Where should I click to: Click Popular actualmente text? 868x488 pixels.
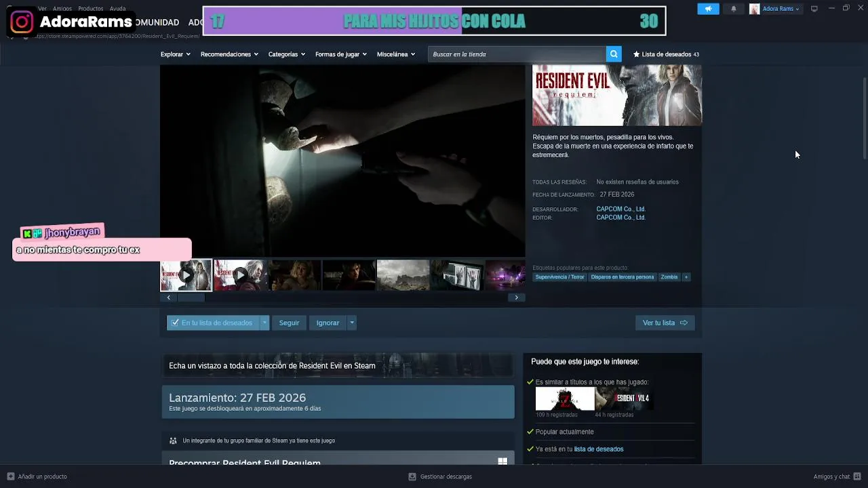(x=564, y=432)
